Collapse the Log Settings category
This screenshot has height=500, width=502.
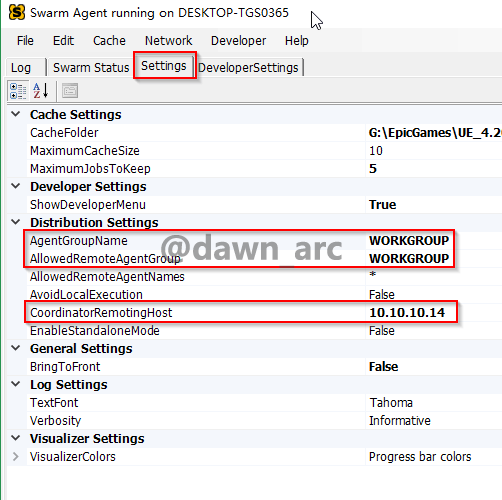(x=15, y=384)
